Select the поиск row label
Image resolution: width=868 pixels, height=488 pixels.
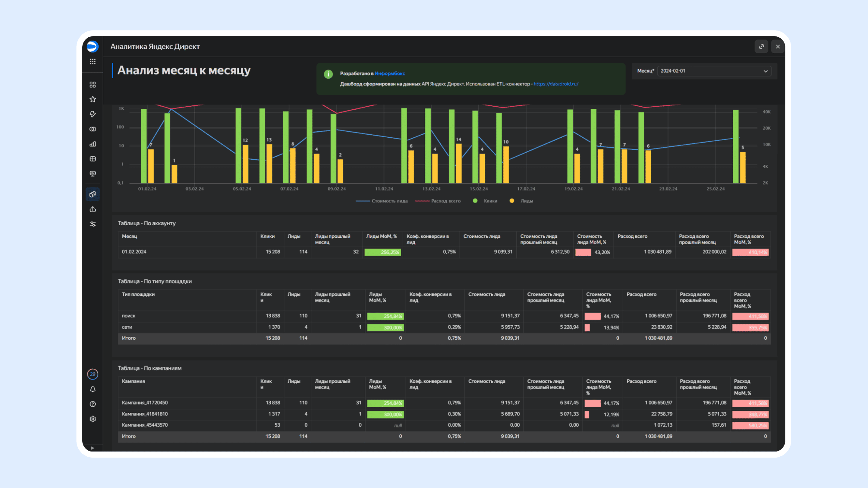coord(128,316)
